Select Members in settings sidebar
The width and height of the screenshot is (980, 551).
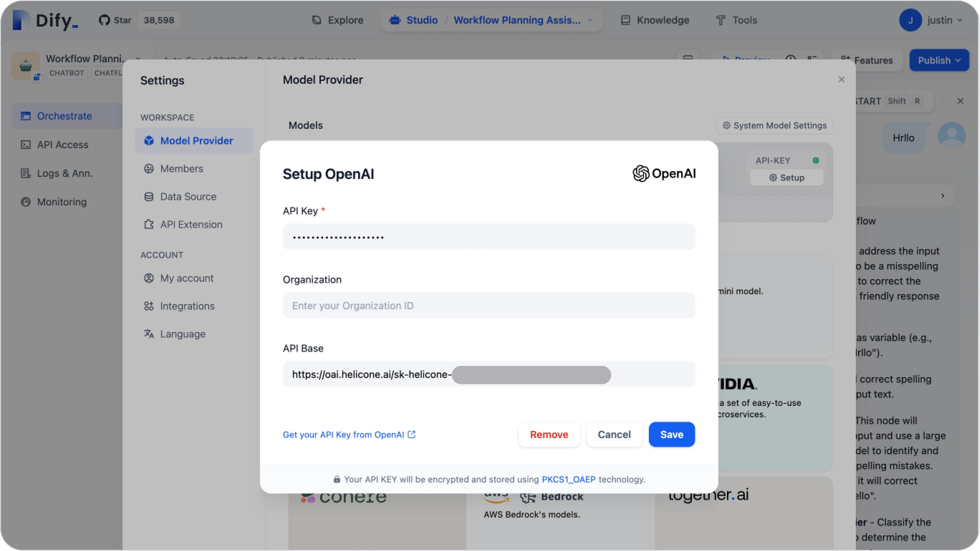[181, 168]
